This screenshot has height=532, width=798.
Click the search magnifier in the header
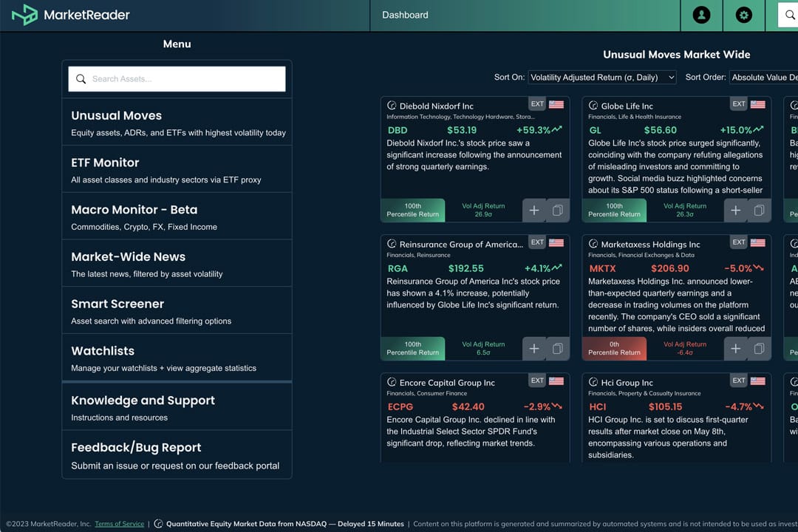789,15
